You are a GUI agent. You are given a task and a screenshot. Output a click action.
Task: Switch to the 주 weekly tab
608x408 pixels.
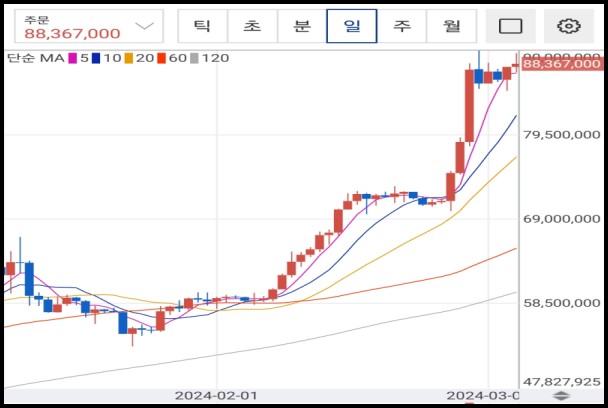(x=402, y=26)
